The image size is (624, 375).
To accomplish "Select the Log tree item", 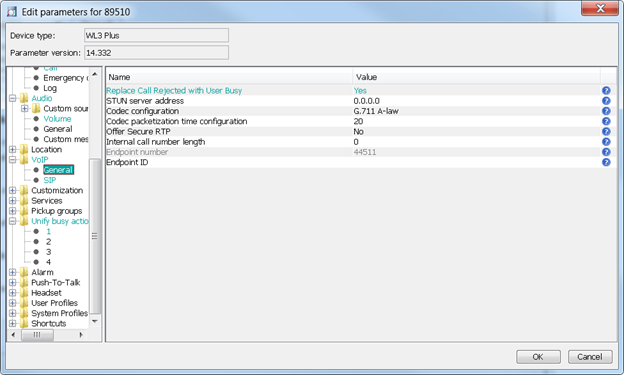I will tap(50, 88).
